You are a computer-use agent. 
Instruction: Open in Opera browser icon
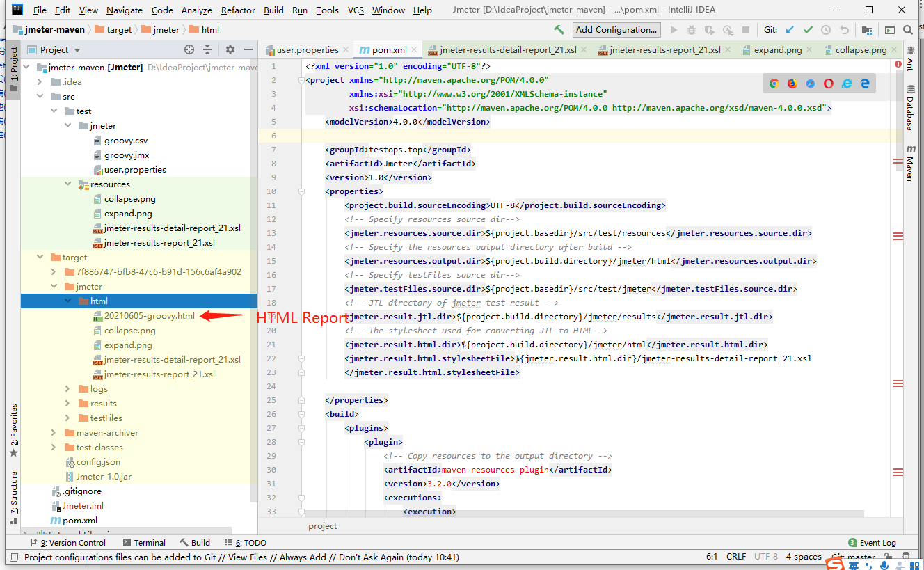[829, 84]
